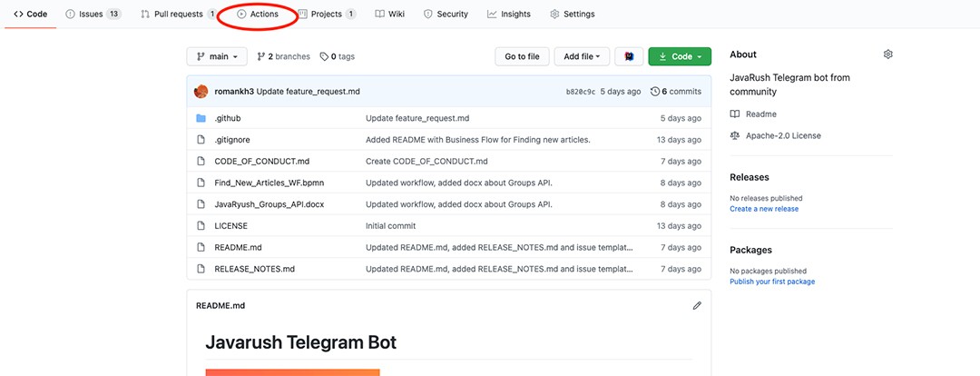Open the LICENSE file
Screen dimensions: 980x376
[230, 226]
